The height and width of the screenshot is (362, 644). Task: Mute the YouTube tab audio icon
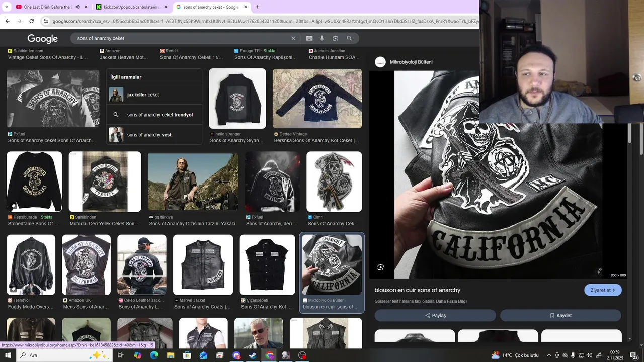point(77,7)
